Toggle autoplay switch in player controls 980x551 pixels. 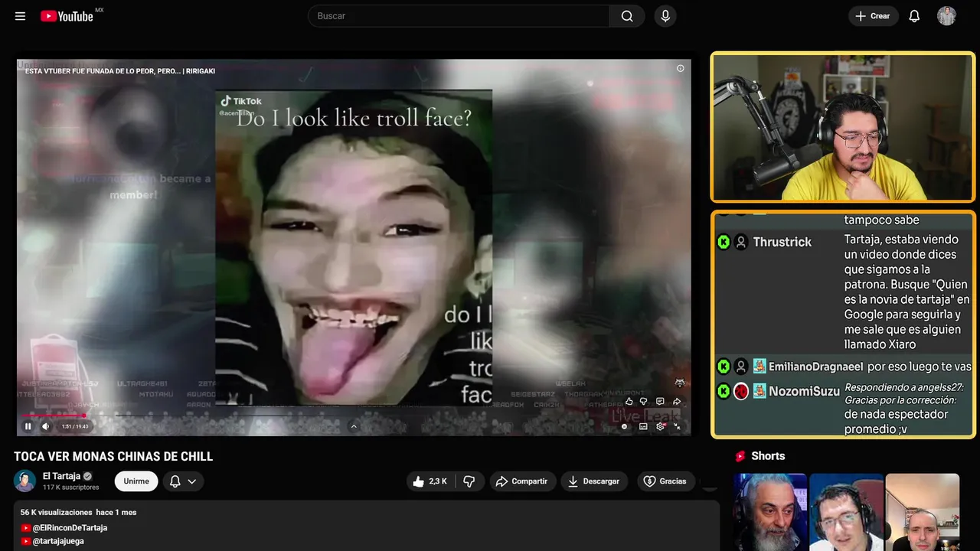point(625,426)
